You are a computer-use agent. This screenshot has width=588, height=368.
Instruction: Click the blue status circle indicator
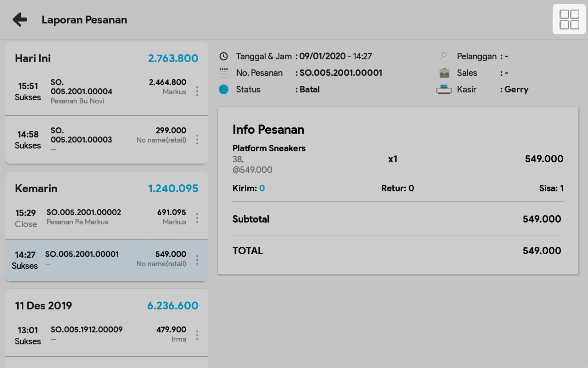pyautogui.click(x=223, y=89)
